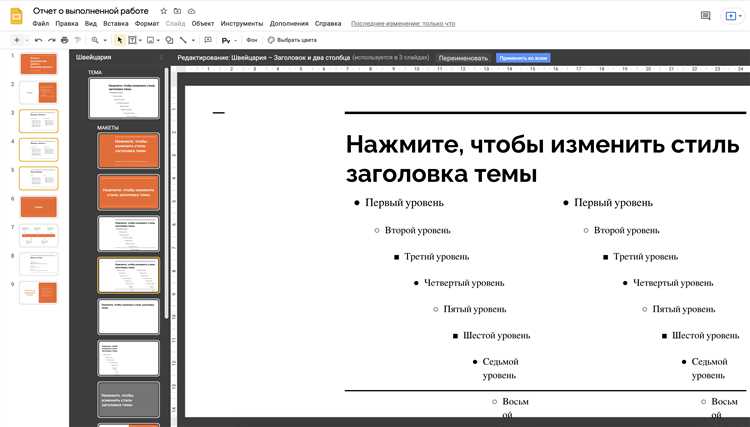Pick the line drawing tool
This screenshot has width=750, height=427.
coord(183,40)
